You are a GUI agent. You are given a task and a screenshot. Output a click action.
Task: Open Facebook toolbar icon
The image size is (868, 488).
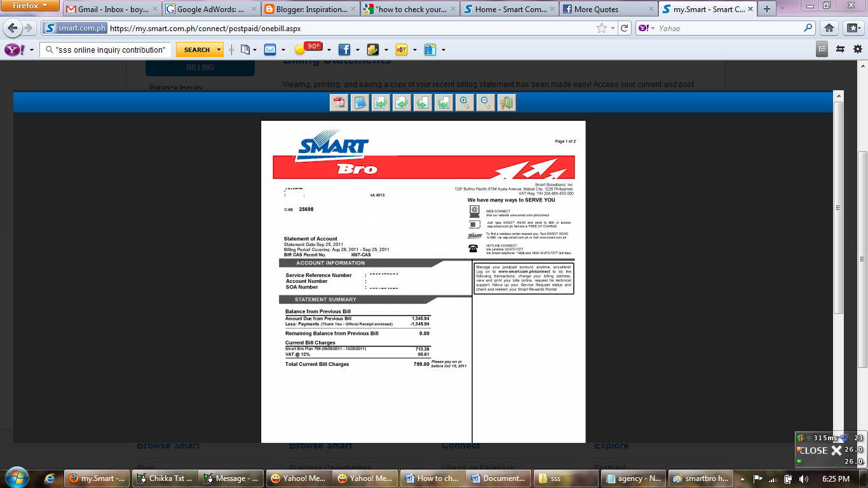344,50
